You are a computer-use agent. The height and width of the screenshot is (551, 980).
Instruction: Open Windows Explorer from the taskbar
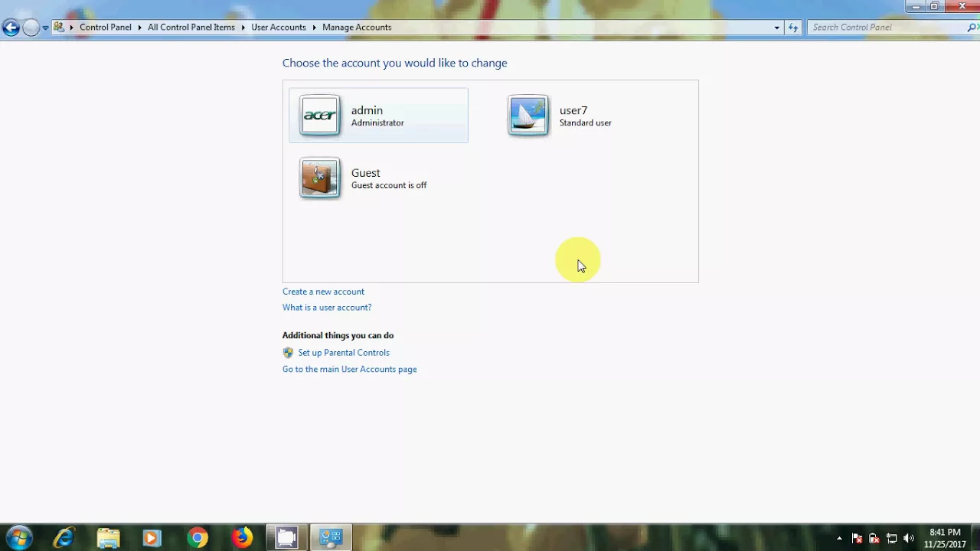108,538
